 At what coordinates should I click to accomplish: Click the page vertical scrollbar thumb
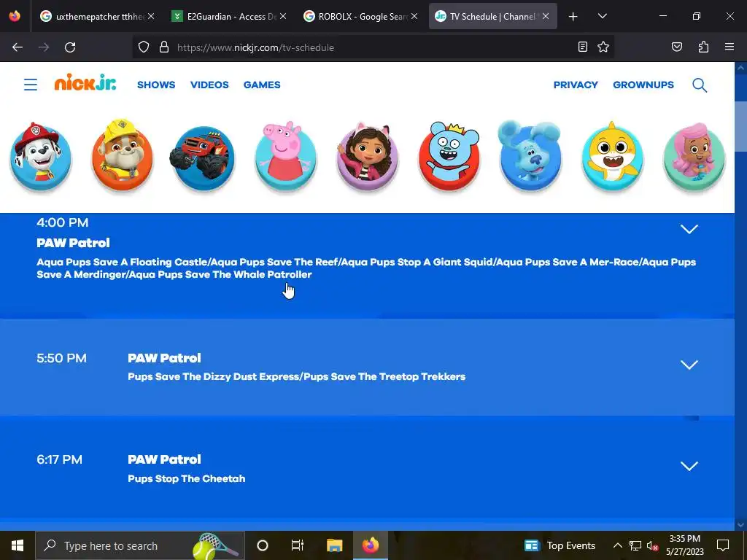(x=740, y=125)
